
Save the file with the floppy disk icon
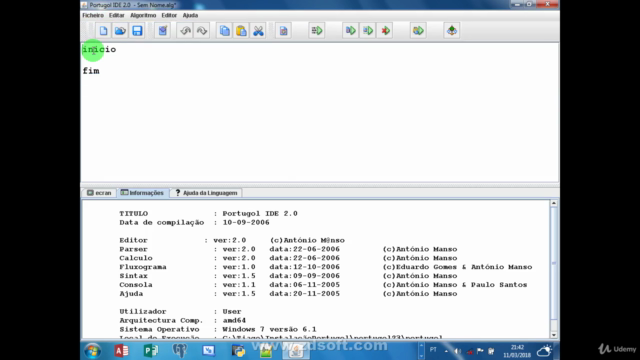click(x=137, y=31)
